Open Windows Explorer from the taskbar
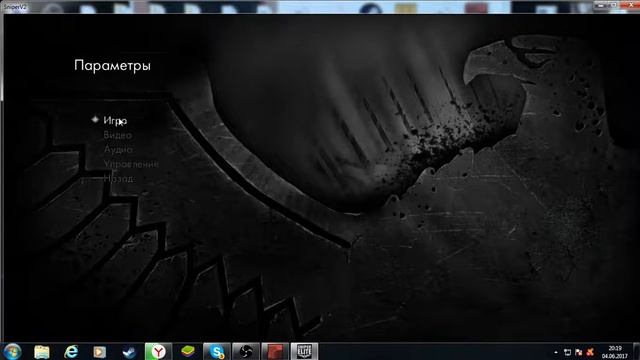Screen dimensions: 640x360 (x=42, y=351)
